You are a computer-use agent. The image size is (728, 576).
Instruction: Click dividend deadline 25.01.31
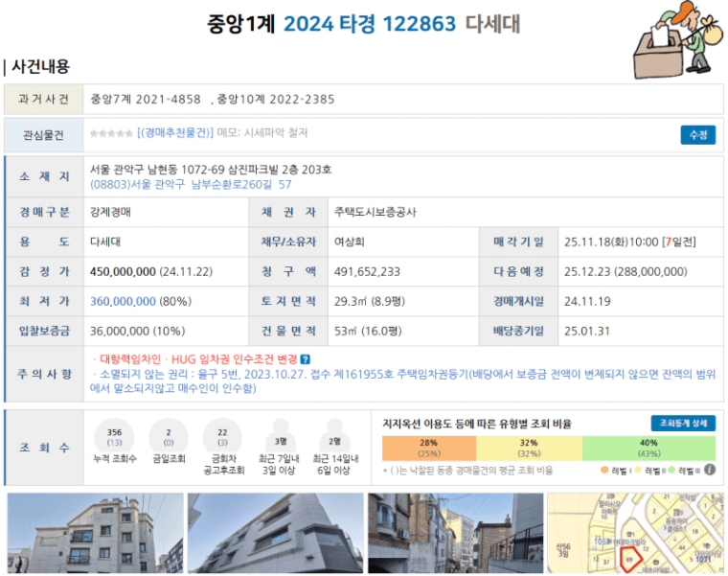pyautogui.click(x=587, y=331)
